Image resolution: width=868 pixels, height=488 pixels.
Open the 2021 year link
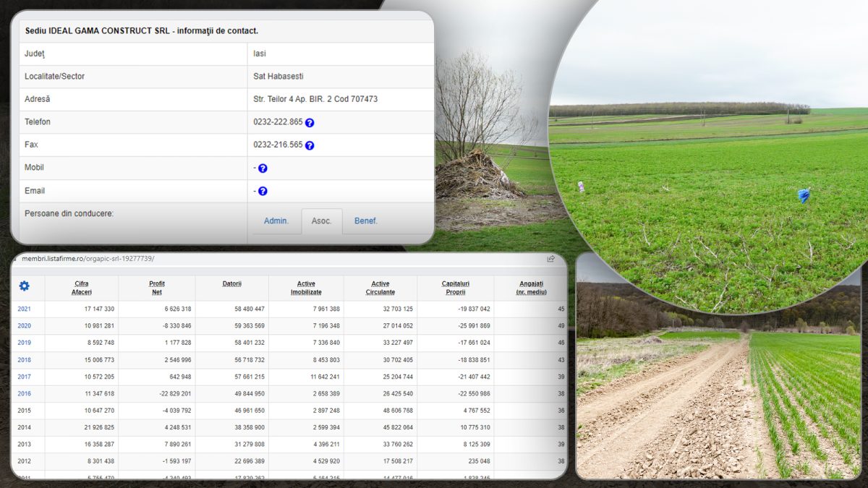[x=25, y=309]
